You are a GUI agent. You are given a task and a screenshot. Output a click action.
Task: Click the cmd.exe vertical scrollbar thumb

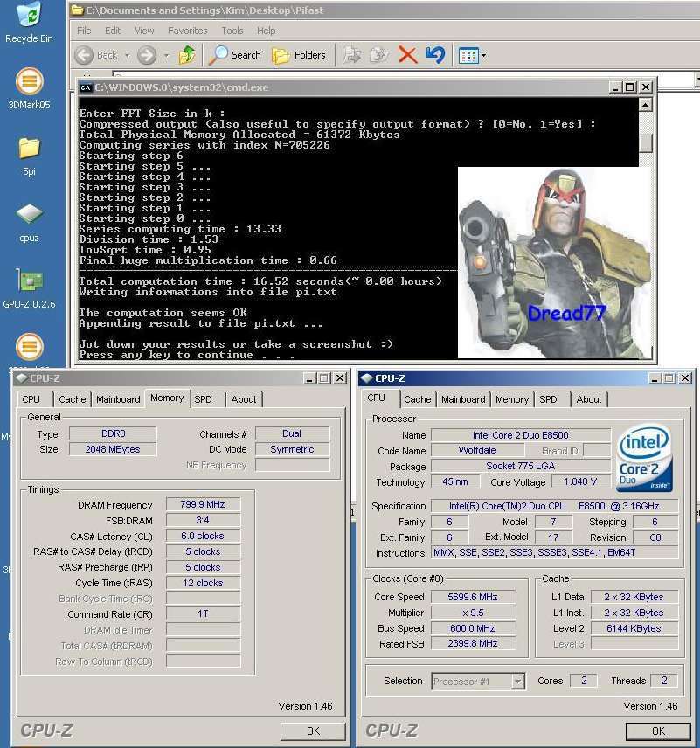pyautogui.click(x=646, y=143)
